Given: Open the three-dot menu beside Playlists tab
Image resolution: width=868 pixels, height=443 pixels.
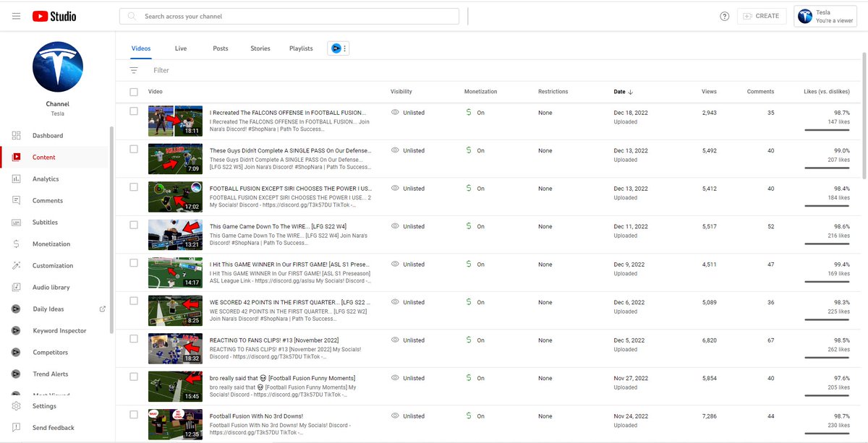Looking at the screenshot, I should pyautogui.click(x=345, y=48).
